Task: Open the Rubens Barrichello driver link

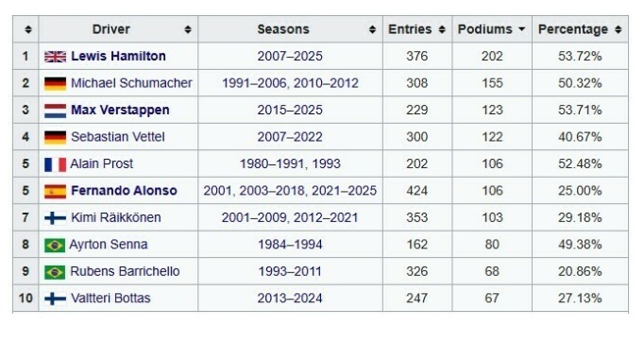Action: [x=125, y=271]
